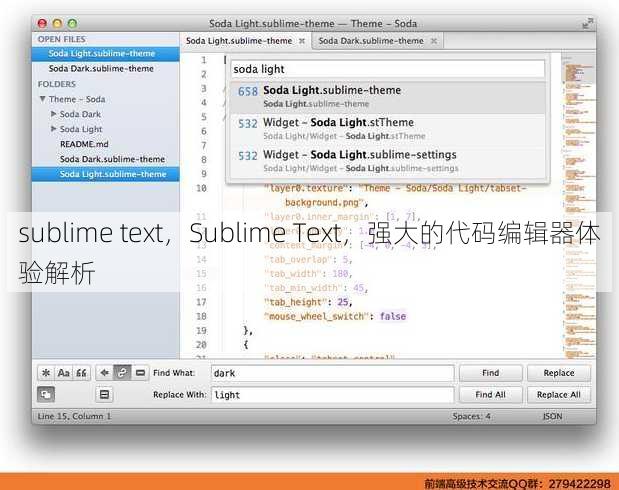
Task: Click line number 17 in gutter
Action: coord(201,302)
